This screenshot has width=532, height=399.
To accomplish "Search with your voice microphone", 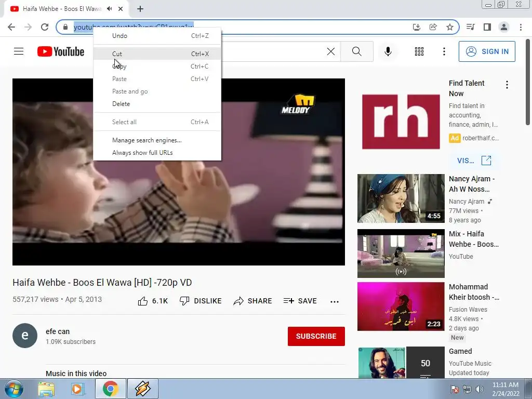I will click(388, 51).
